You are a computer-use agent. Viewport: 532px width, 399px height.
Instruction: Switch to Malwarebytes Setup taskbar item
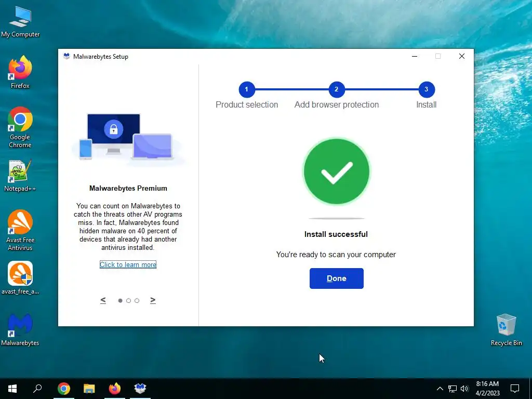(x=140, y=389)
